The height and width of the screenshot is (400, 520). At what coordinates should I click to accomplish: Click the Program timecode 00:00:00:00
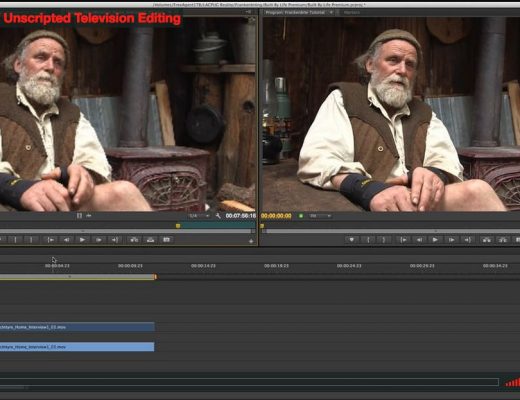tap(276, 216)
